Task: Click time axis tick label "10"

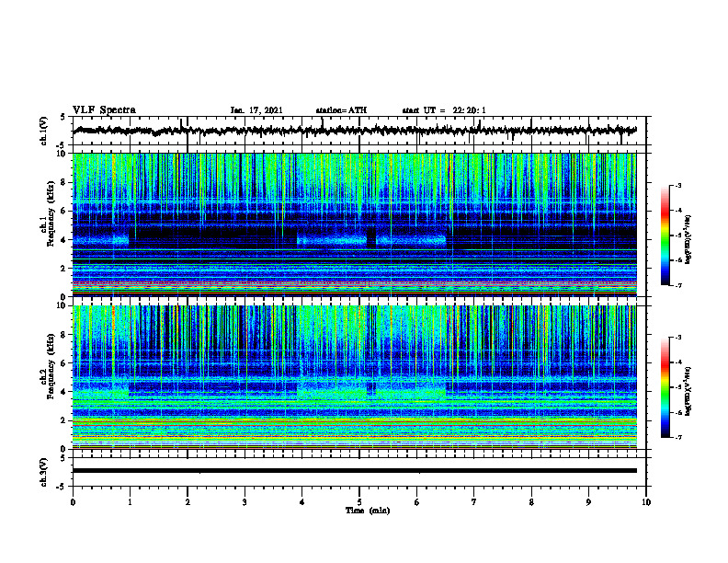Action: (646, 502)
